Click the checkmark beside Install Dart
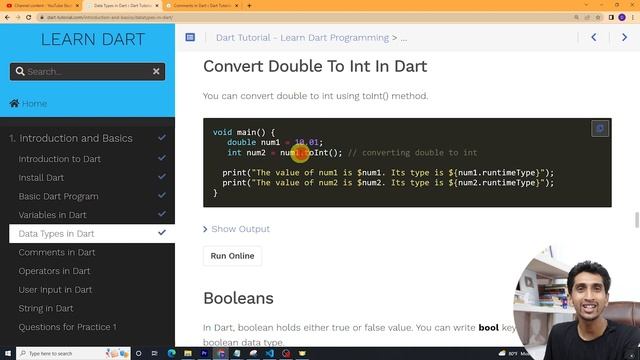Viewport: 640px width, 360px height. pyautogui.click(x=162, y=176)
